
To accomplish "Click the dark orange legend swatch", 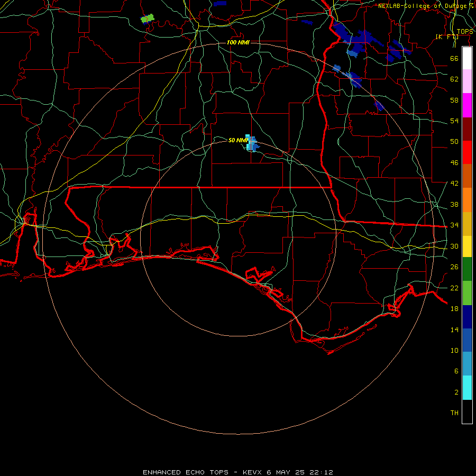I will point(467,176).
